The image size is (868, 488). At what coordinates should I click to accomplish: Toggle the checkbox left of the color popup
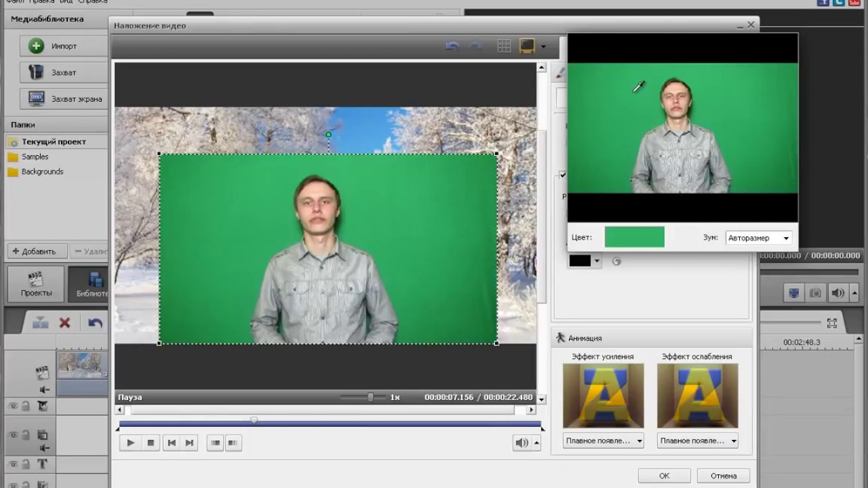(562, 175)
